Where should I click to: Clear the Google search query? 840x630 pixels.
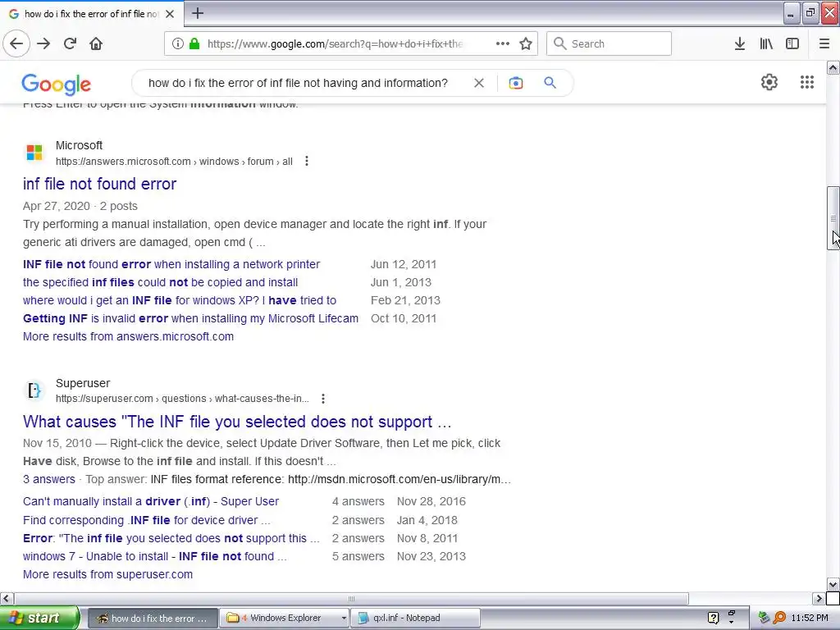479,83
